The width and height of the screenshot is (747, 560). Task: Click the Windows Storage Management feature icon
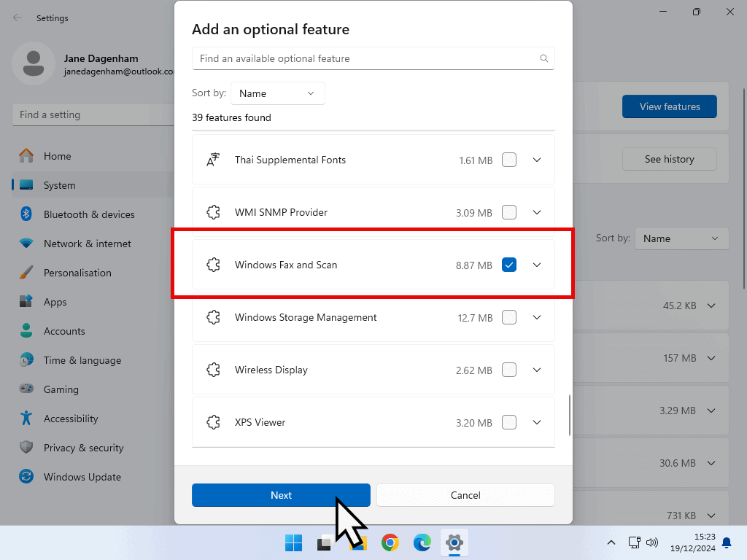[213, 317]
